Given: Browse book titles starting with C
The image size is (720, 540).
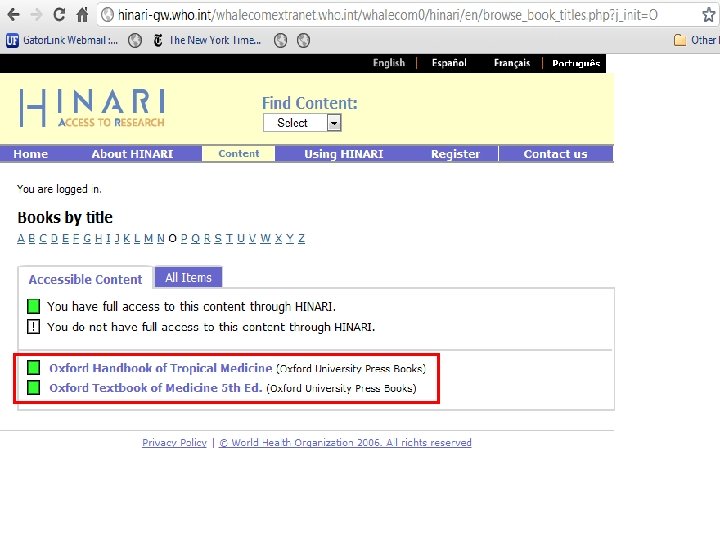Looking at the screenshot, I should tap(43, 238).
